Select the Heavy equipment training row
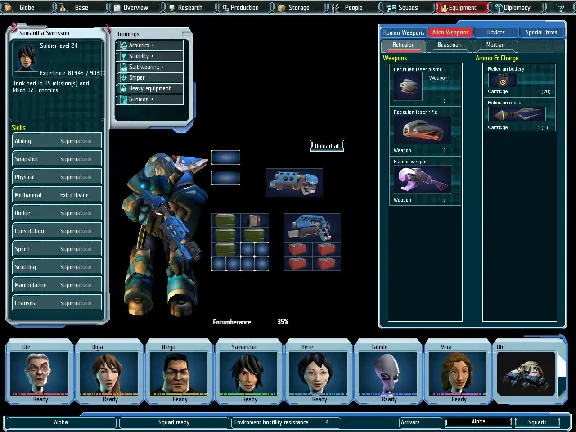576x432 pixels. [x=150, y=89]
